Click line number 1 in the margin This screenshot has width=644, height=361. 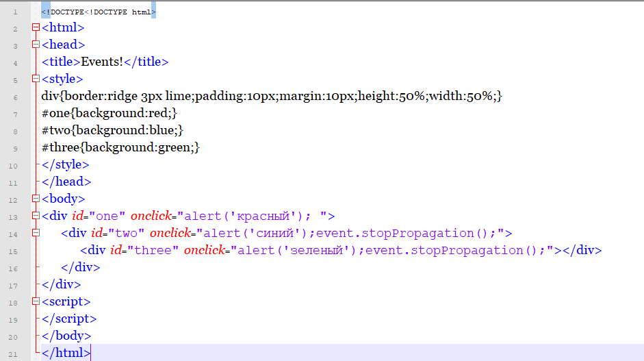pyautogui.click(x=14, y=12)
